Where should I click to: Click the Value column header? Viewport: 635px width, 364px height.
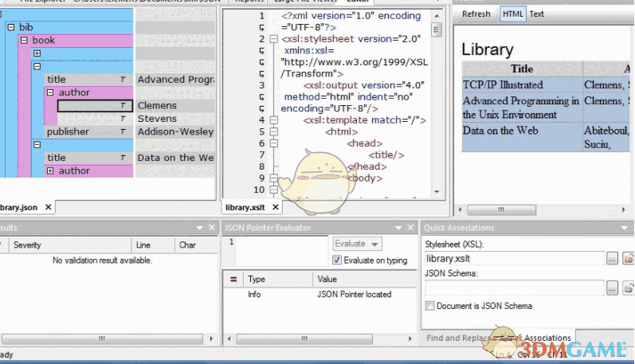coord(364,279)
